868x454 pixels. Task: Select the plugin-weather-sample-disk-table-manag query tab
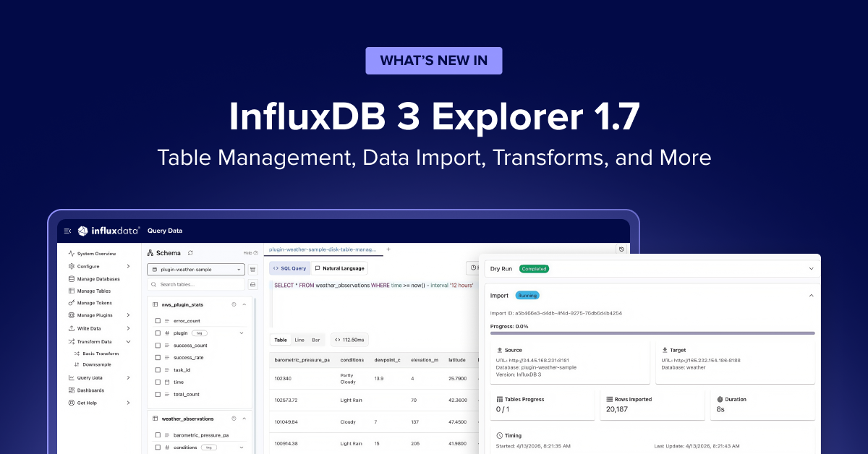323,249
